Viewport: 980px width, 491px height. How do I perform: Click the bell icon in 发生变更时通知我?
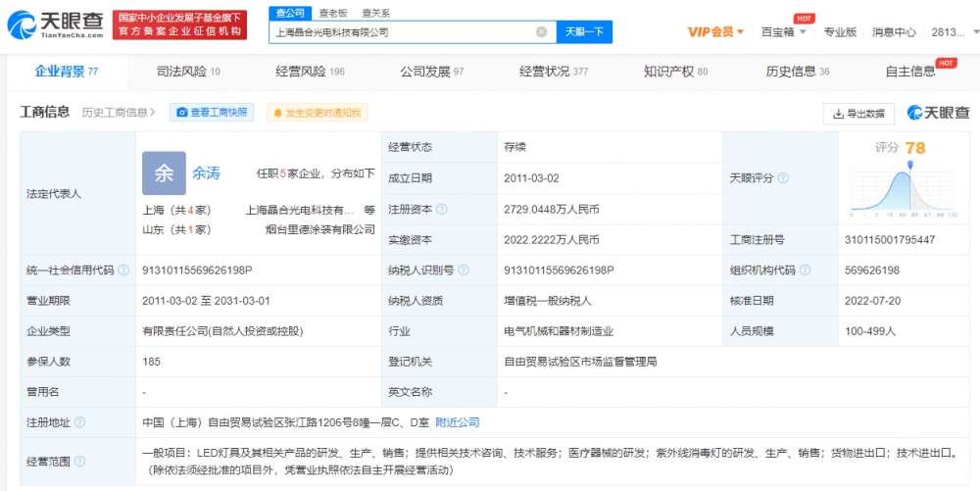coord(278,113)
